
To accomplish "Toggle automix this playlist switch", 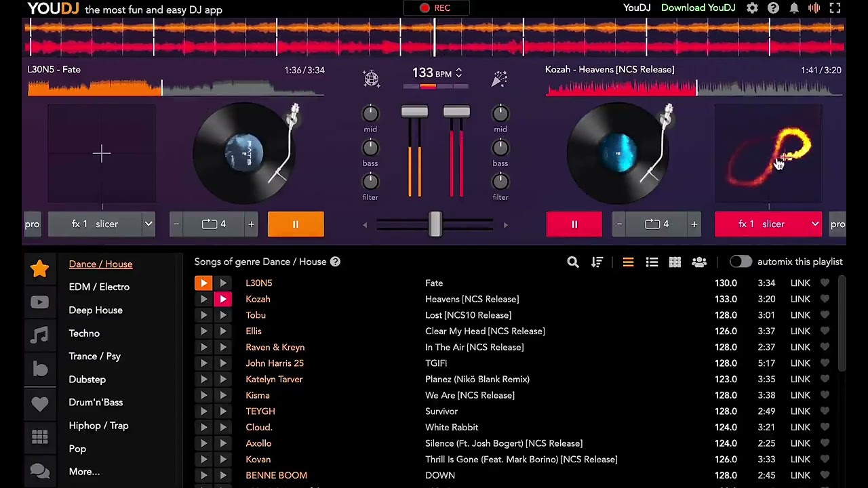I will coord(741,262).
